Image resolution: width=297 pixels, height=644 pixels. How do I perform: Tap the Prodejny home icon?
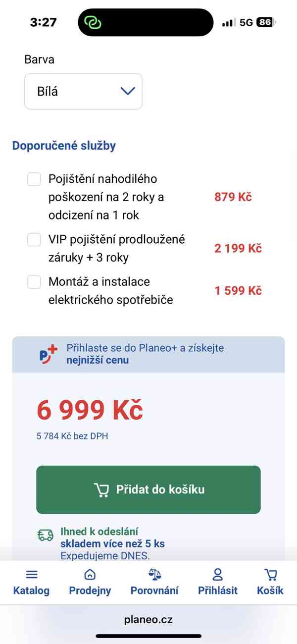pyautogui.click(x=90, y=574)
